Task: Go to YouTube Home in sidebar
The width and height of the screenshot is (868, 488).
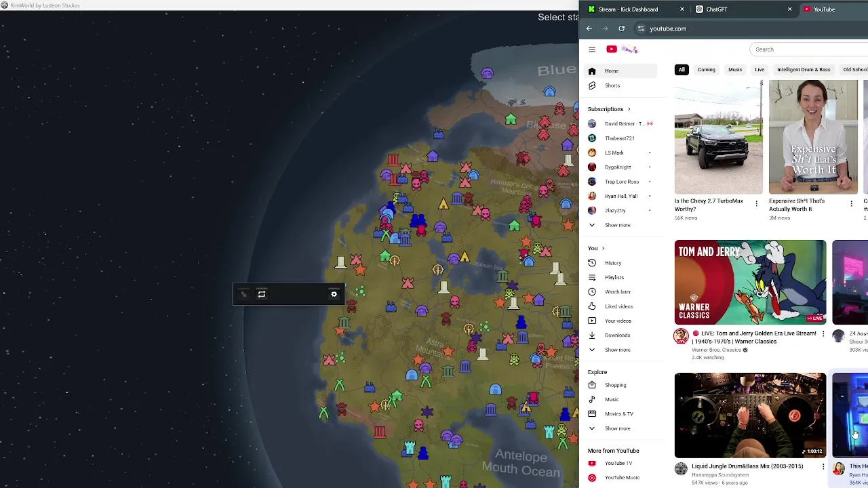Action: click(x=621, y=70)
